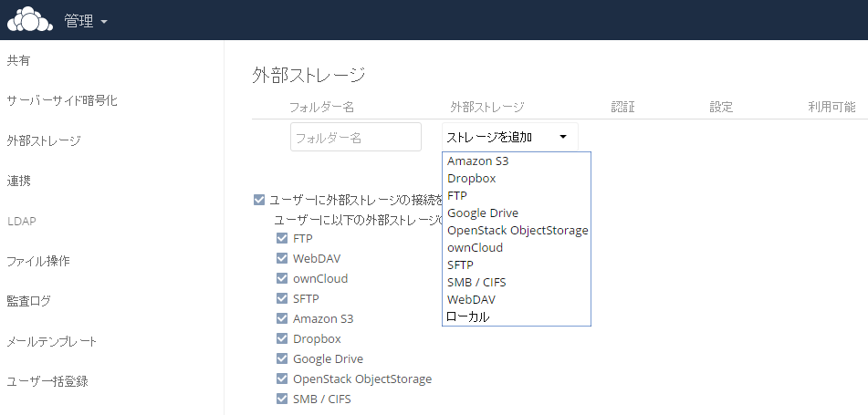Select 外部ストレージ in the sidebar
Viewport: 868px width, 415px height.
44,140
